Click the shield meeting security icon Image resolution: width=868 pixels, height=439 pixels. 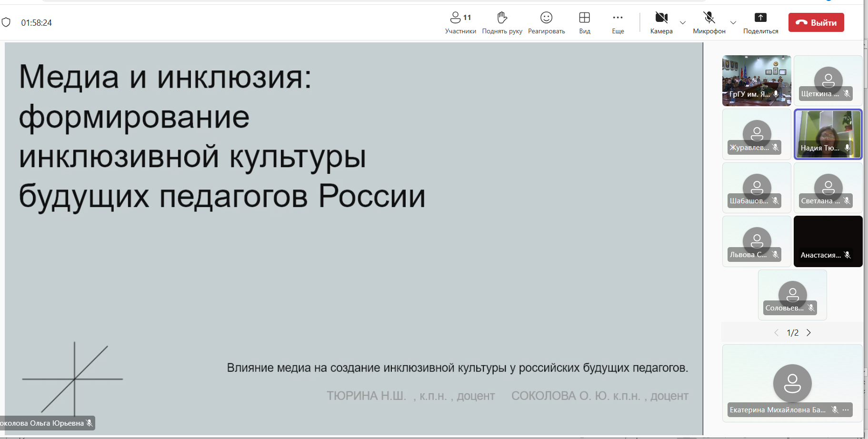point(6,22)
